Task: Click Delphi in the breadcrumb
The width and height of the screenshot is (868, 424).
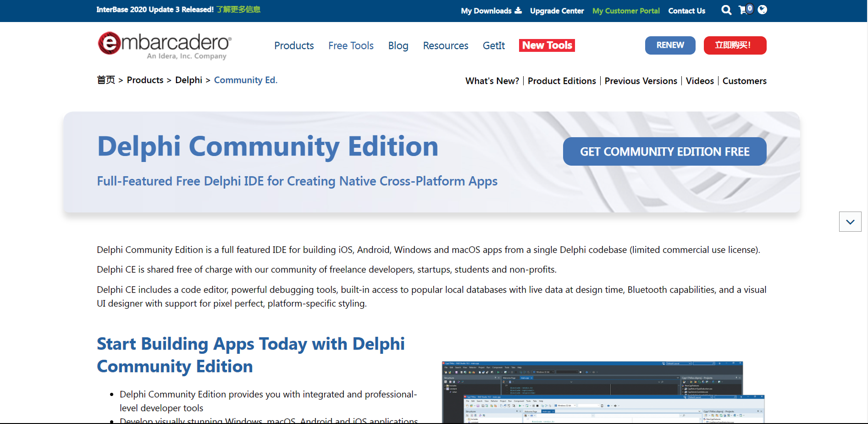Action: (188, 80)
